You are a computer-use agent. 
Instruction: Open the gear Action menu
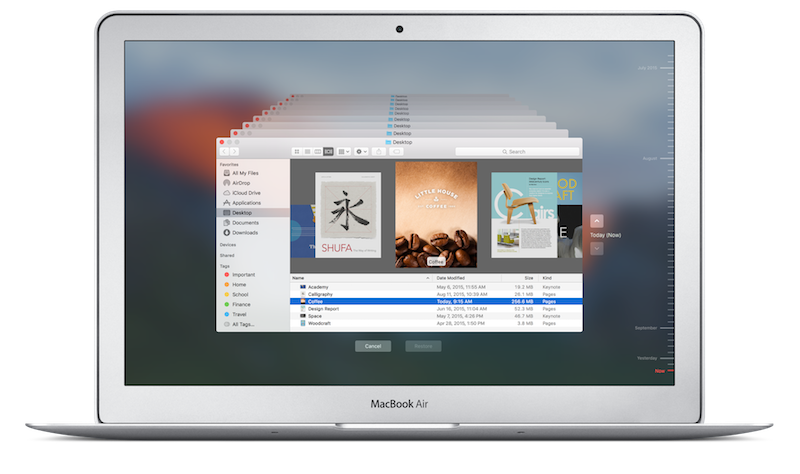[x=361, y=152]
